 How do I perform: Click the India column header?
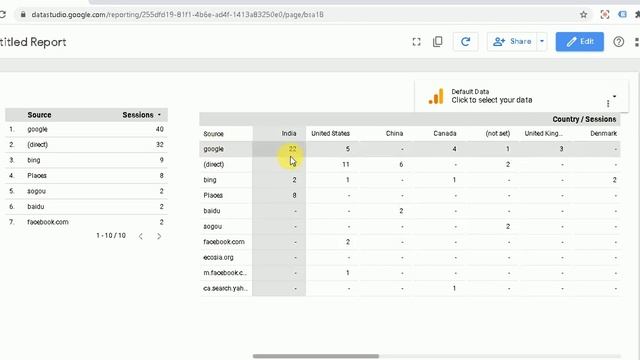tap(289, 133)
